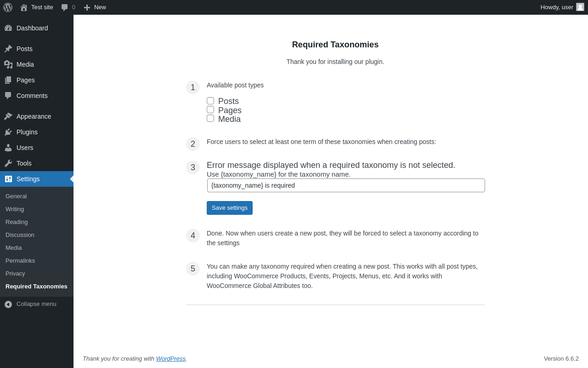The height and width of the screenshot is (368, 588).
Task: Click the Version 6.6.2 footer text
Action: coord(561,358)
